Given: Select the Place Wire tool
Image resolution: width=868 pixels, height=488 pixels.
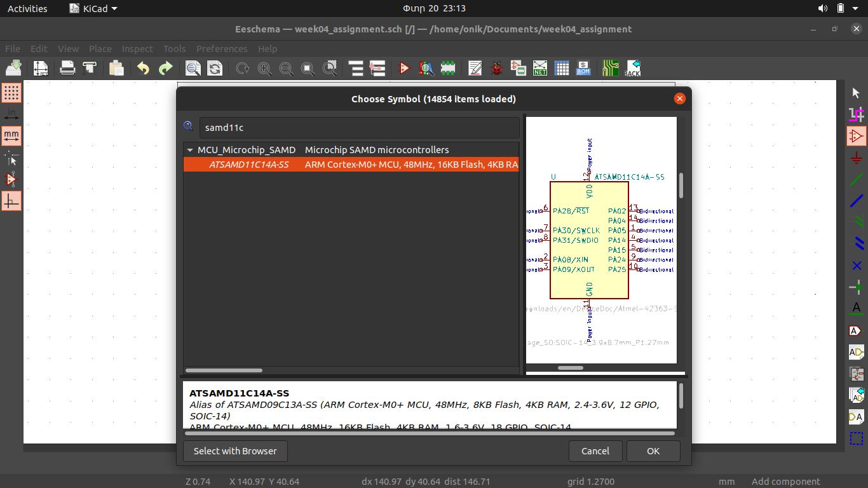Looking at the screenshot, I should click(856, 179).
